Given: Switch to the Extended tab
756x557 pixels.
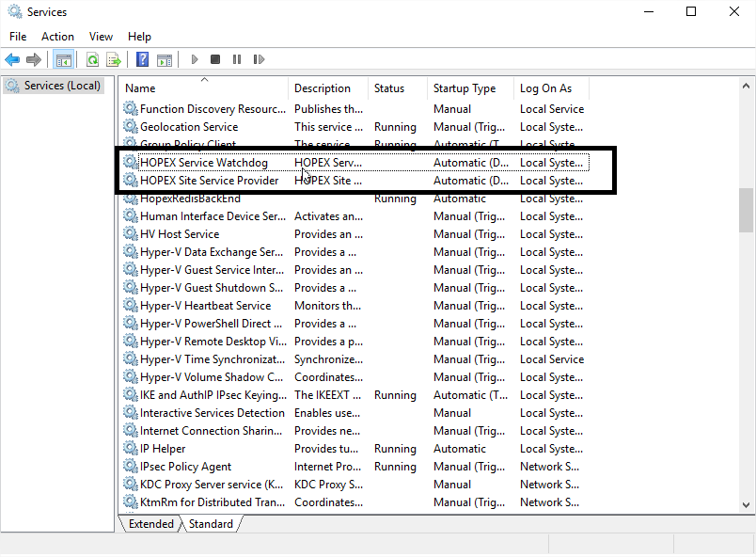Looking at the screenshot, I should pyautogui.click(x=150, y=524).
